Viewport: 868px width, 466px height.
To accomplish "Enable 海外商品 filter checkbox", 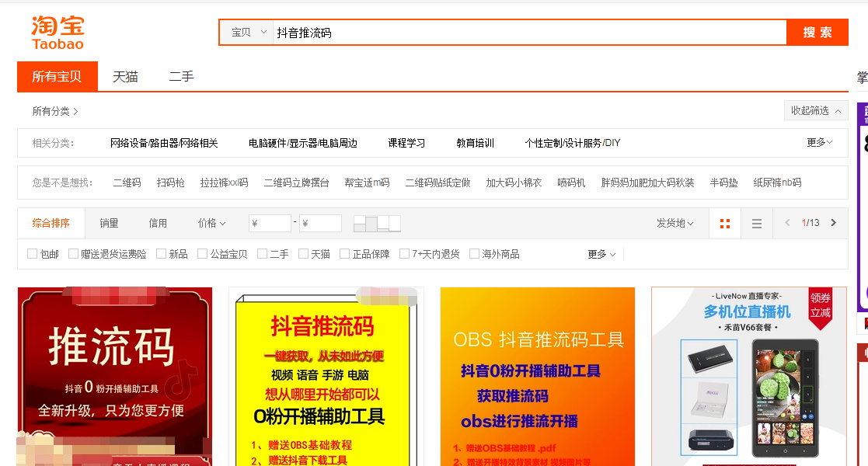I will (x=474, y=253).
